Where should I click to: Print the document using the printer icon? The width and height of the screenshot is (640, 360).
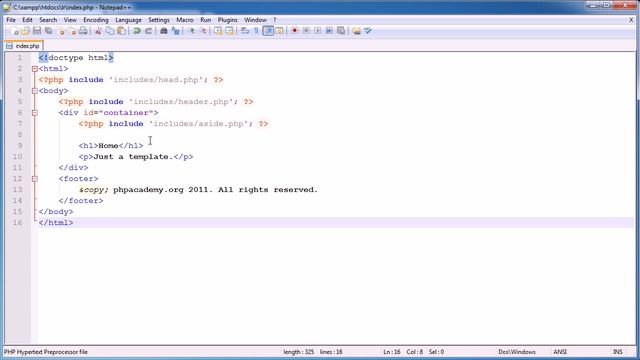pyautogui.click(x=83, y=31)
